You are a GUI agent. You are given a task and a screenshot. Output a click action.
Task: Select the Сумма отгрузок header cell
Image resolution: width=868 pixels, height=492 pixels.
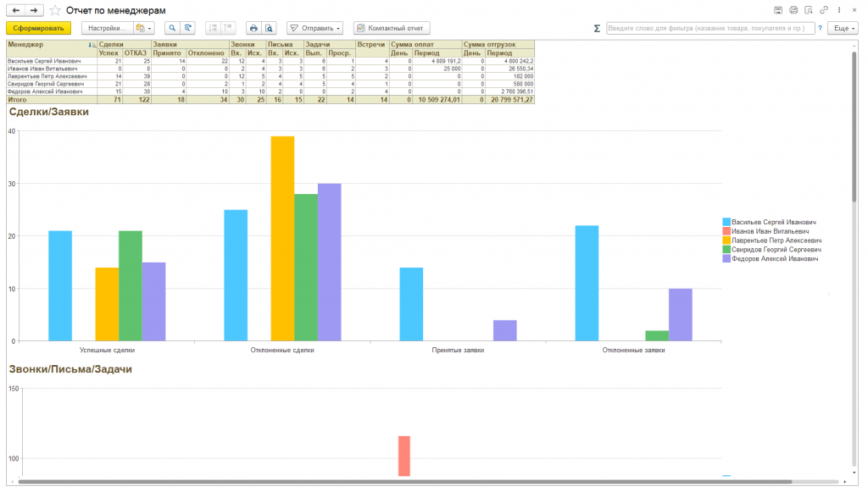pyautogui.click(x=498, y=44)
